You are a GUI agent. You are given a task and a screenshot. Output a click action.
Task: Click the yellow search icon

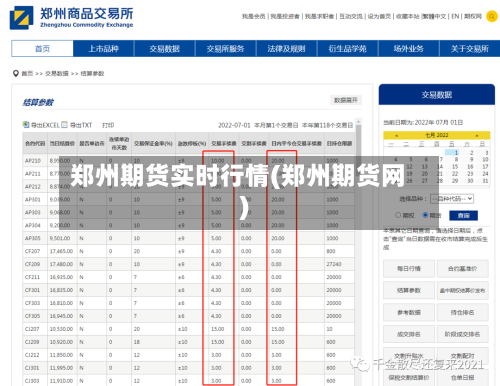pos(492,16)
